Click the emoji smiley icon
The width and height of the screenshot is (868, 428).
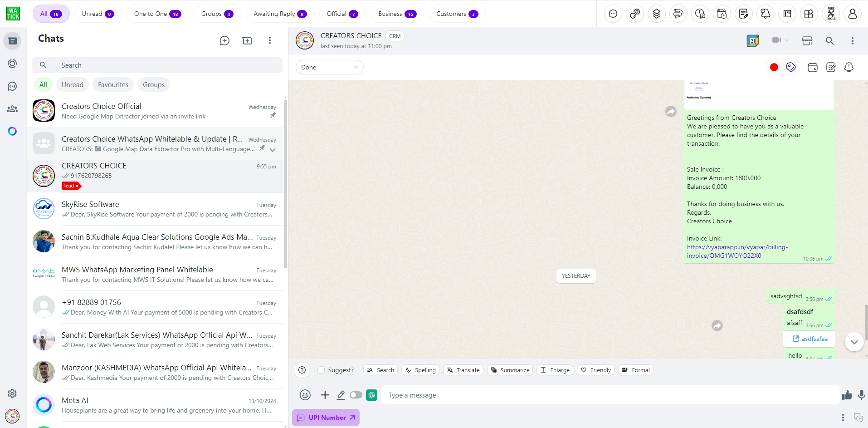pos(305,395)
